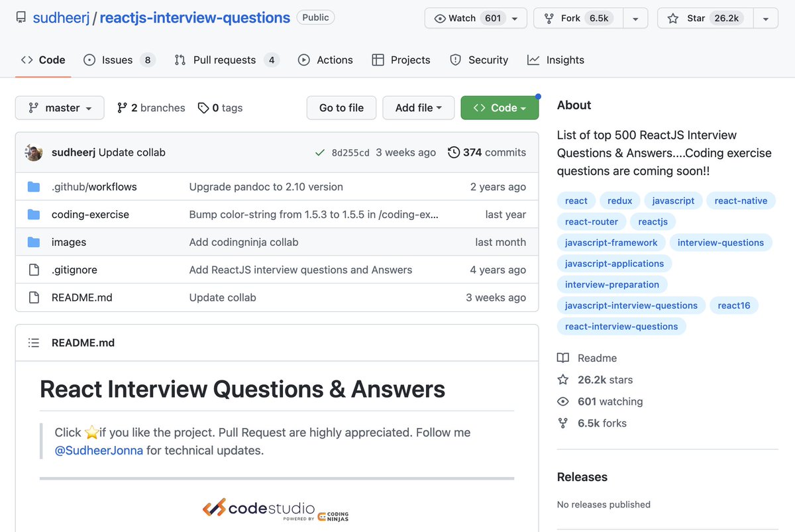This screenshot has height=532, width=795.
Task: Click the file icon for .gitignore
Action: [x=34, y=270]
